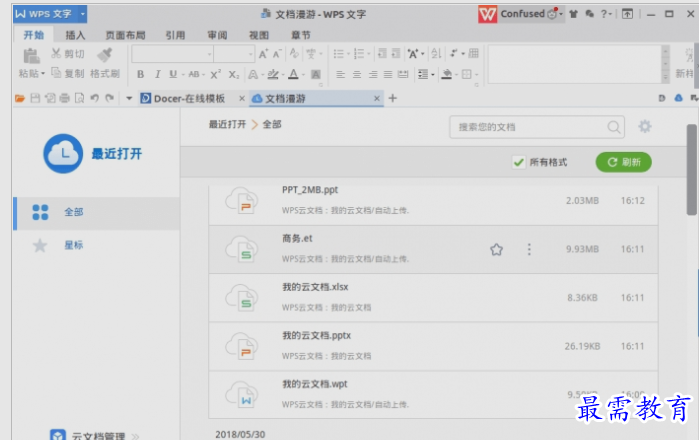Click the decrease indent icon
This screenshot has width=699, height=440.
click(x=382, y=54)
